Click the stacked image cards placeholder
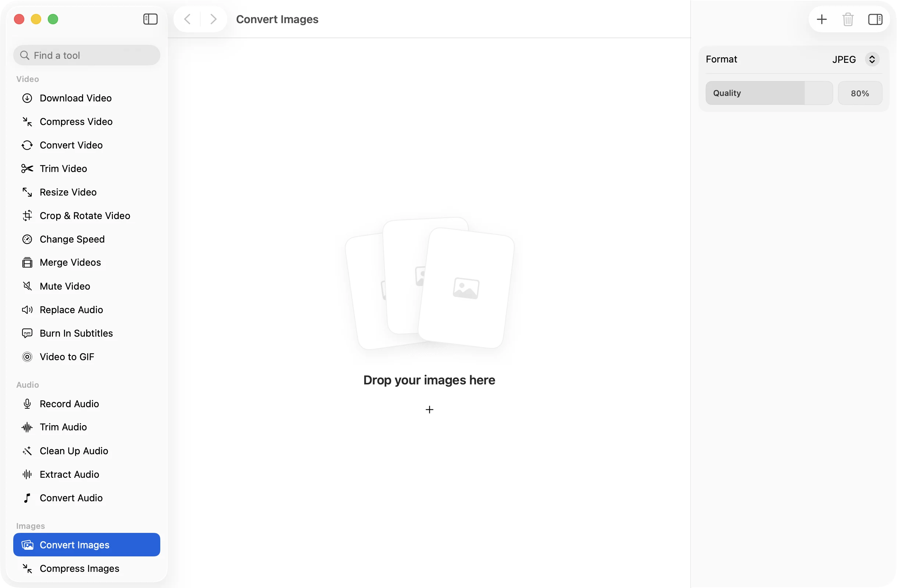This screenshot has height=588, width=897. (430, 283)
